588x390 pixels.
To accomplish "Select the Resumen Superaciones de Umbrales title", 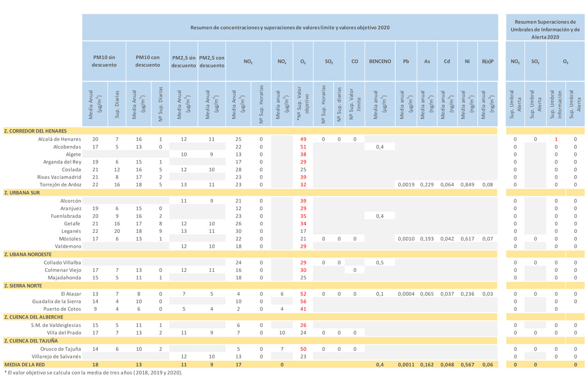I will 545,30.
